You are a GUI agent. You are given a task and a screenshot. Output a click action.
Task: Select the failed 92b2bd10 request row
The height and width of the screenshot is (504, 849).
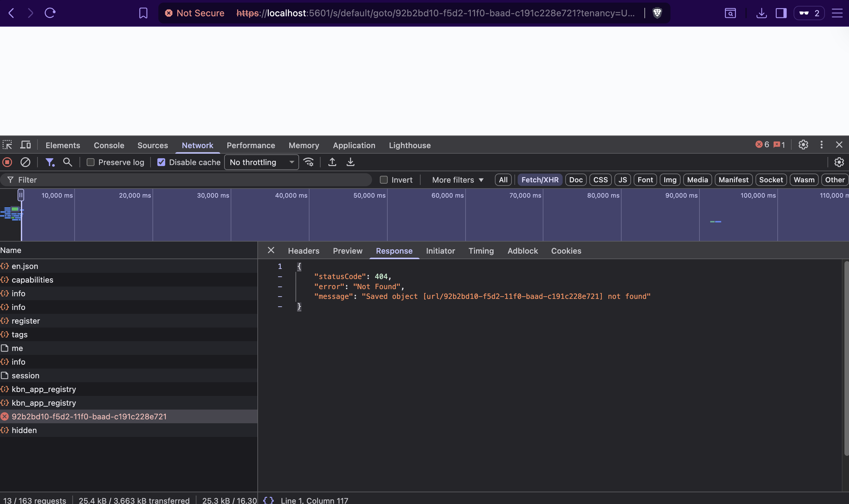pyautogui.click(x=89, y=416)
